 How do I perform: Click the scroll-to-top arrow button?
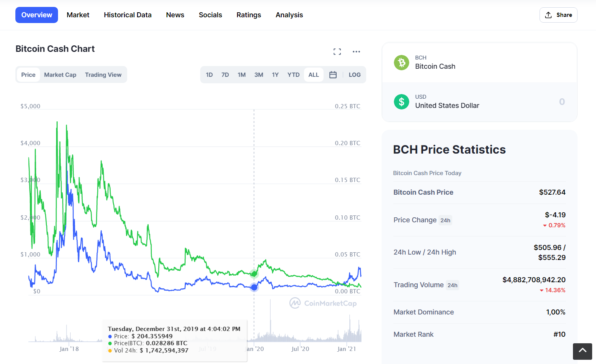[x=583, y=351]
